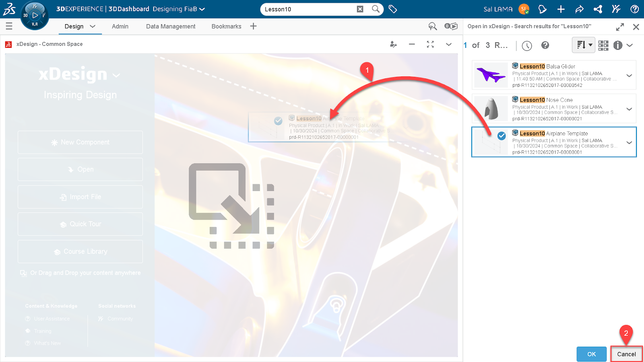Open the Training link
Viewport: 644px width, 362px height.
click(x=42, y=331)
